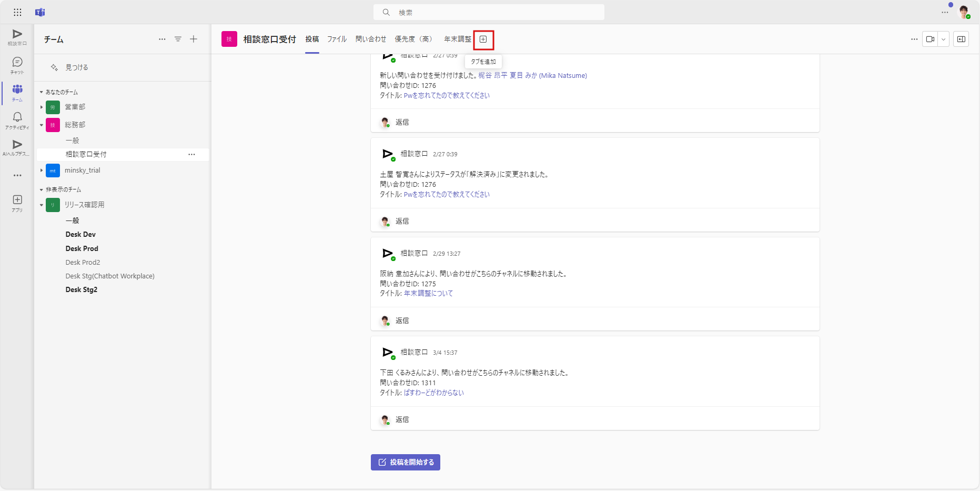Click the minsky_trial team avatar

(53, 171)
